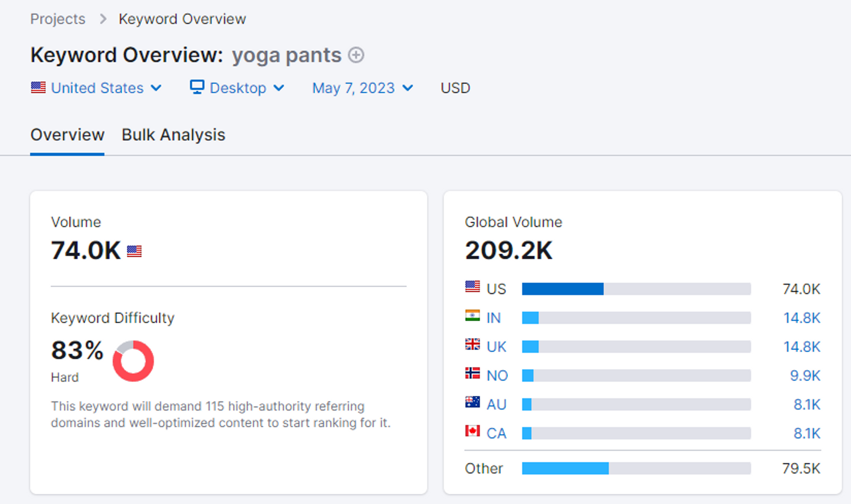Click the United States flag icon in filters
The width and height of the screenshot is (851, 504).
click(38, 88)
